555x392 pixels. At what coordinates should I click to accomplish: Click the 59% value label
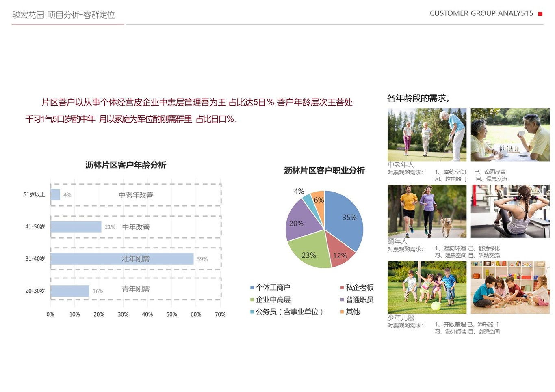coord(202,259)
